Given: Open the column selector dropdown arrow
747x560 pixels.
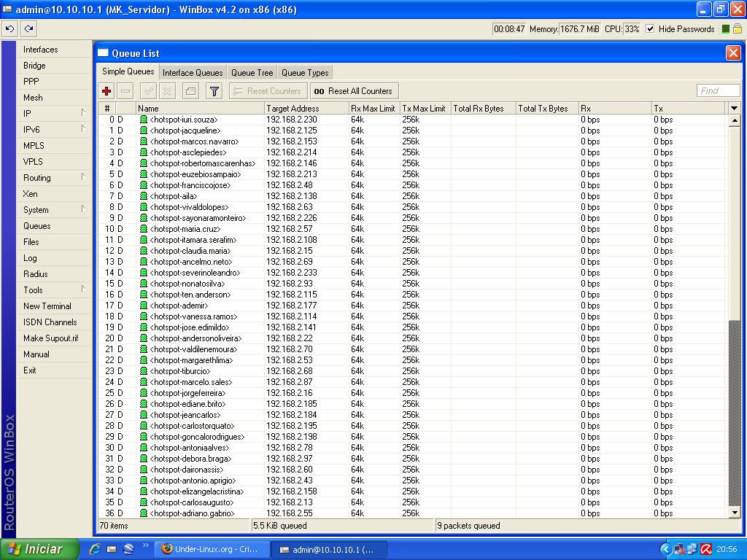Looking at the screenshot, I should click(x=734, y=109).
